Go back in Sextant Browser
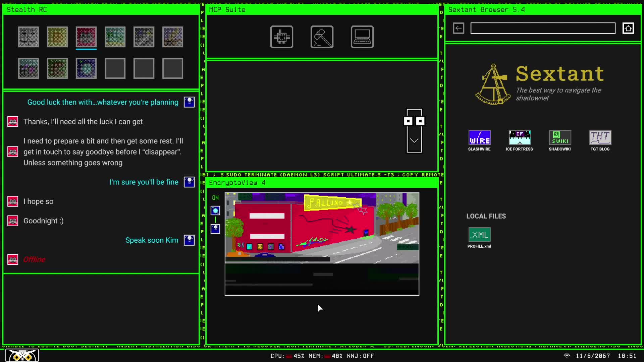This screenshot has height=362, width=644. 459,28
